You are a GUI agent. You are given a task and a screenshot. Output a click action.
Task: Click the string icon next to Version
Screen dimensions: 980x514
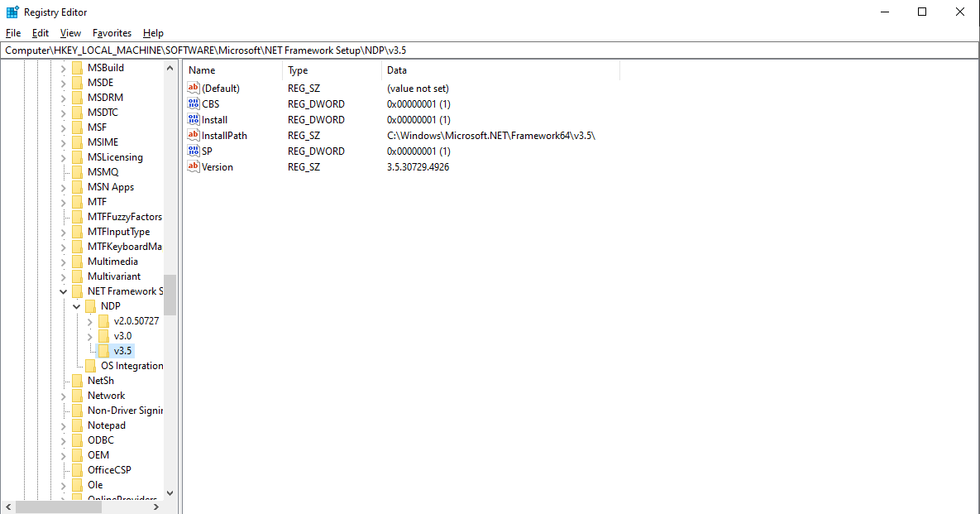click(194, 167)
